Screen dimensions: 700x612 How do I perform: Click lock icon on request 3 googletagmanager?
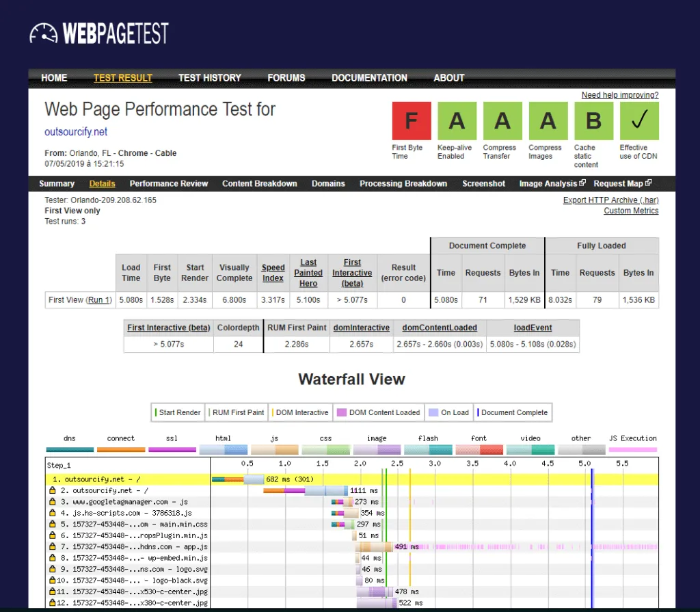52,501
